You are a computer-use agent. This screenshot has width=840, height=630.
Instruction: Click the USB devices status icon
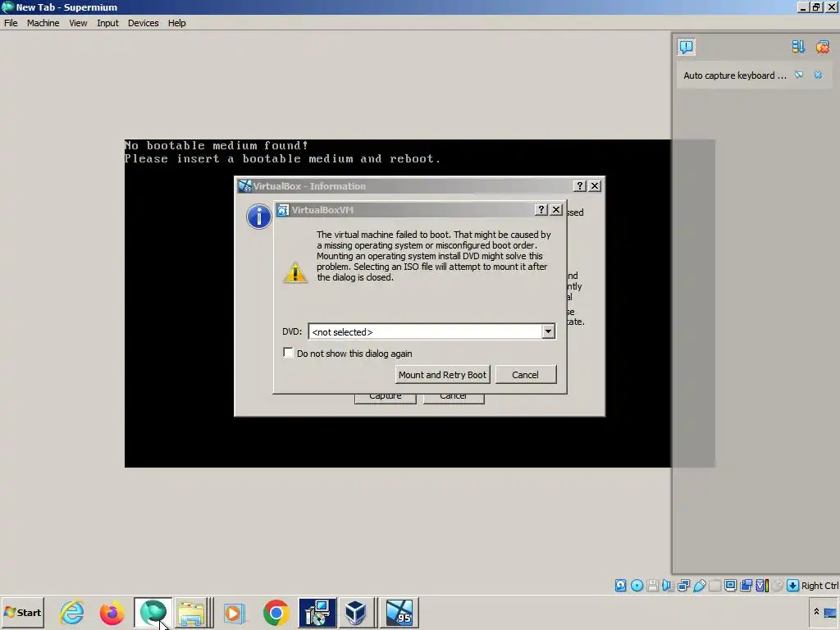pos(699,586)
